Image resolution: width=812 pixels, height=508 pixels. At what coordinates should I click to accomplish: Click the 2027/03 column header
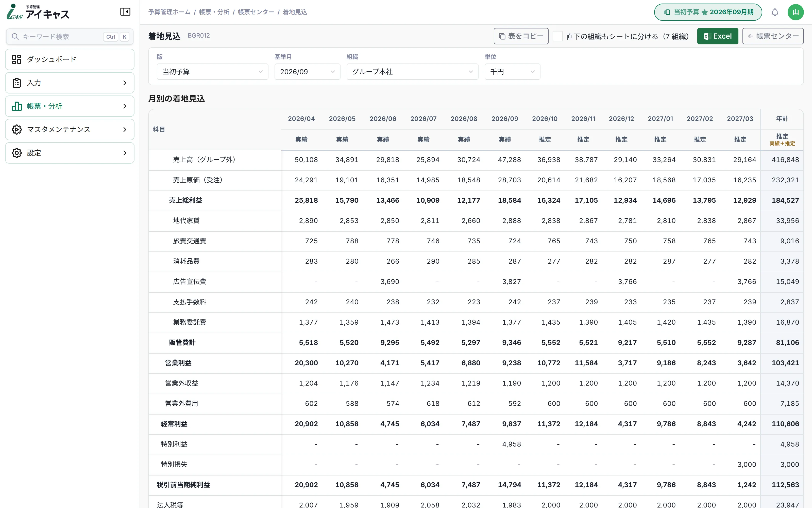tap(740, 119)
